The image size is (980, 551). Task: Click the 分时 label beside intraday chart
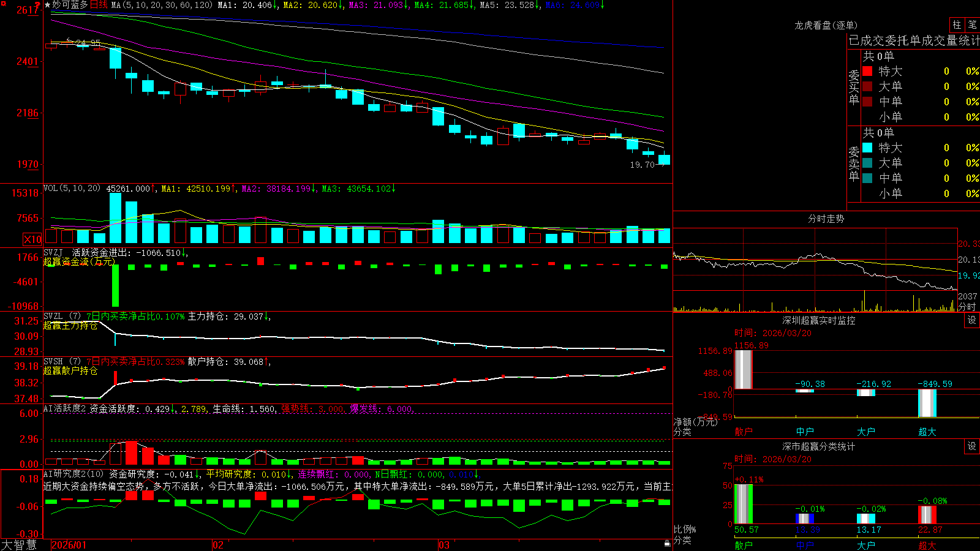tap(967, 307)
